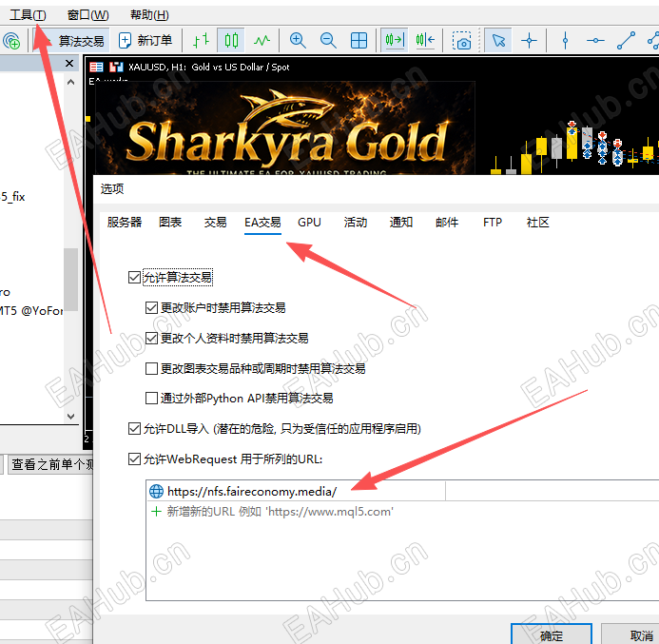Toggle the chart shift icon

(x=425, y=41)
